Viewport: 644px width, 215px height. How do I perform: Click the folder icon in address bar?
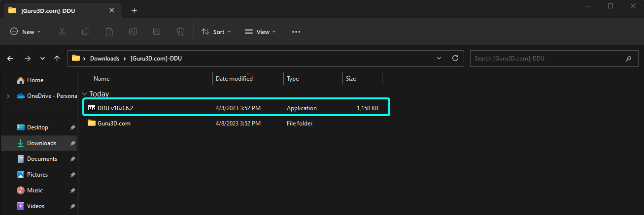tap(76, 58)
